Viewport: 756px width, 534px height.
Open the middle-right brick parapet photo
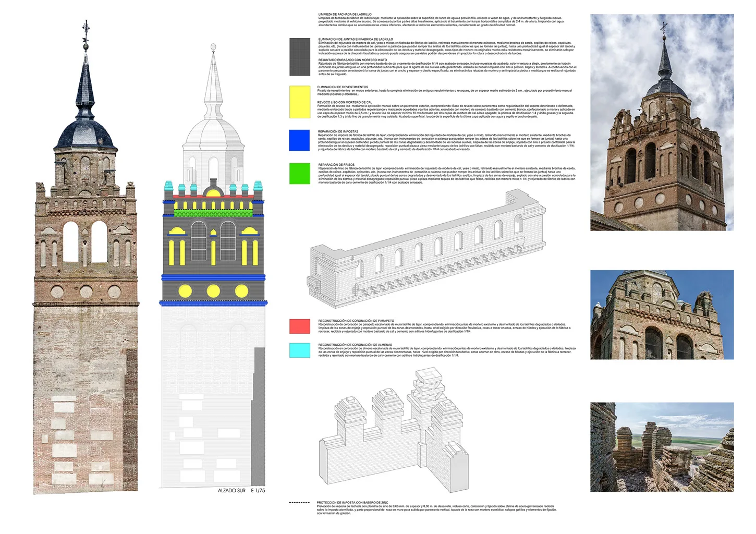pos(662,314)
